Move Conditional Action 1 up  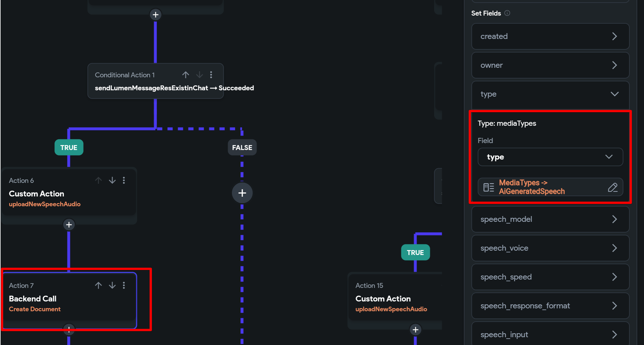(185, 75)
